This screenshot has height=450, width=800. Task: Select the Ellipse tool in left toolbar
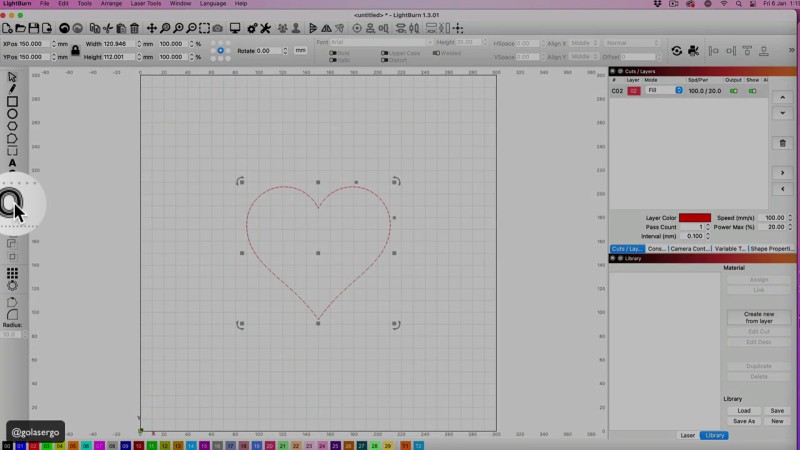[12, 114]
